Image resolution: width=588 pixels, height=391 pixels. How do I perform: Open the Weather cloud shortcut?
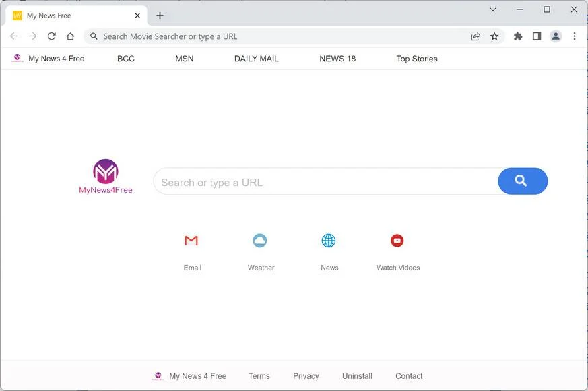pos(260,241)
